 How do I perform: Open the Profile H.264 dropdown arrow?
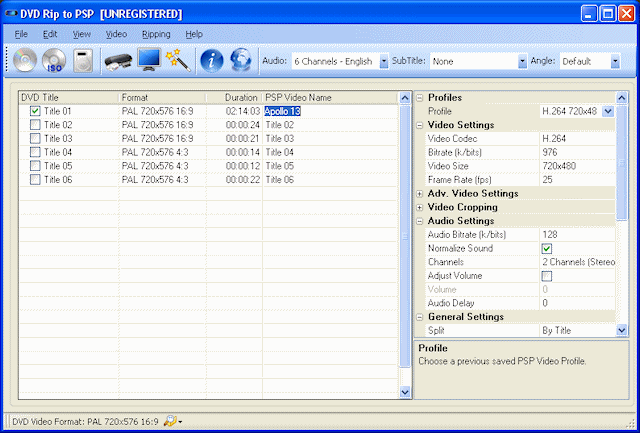point(608,111)
